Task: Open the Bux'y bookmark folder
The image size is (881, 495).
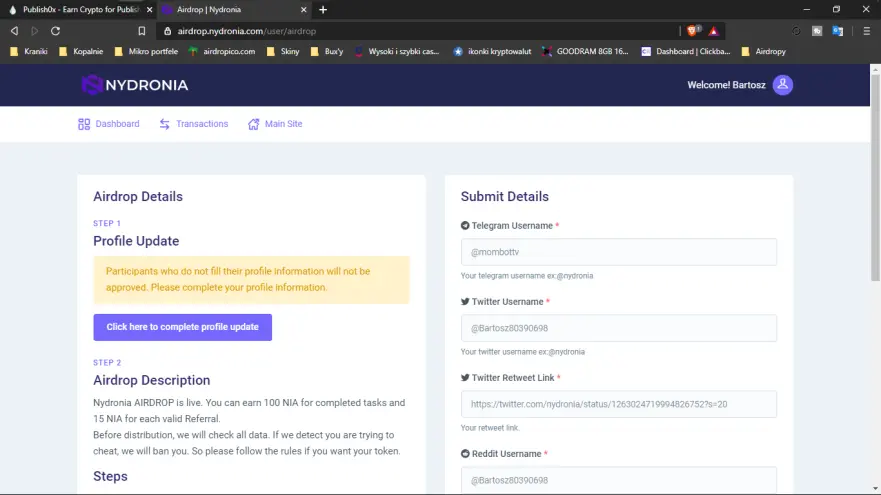Action: click(327, 51)
